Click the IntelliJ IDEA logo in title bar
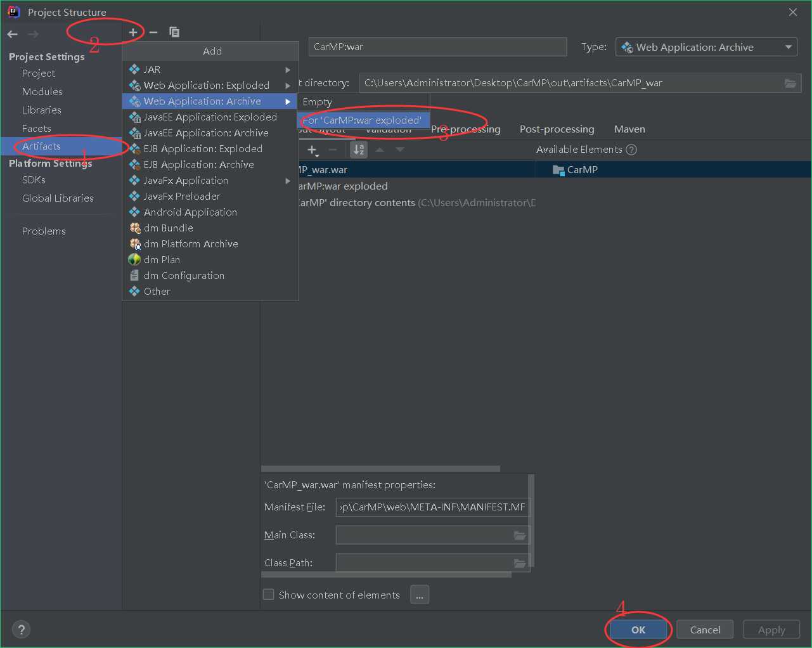The image size is (812, 648). (13, 12)
